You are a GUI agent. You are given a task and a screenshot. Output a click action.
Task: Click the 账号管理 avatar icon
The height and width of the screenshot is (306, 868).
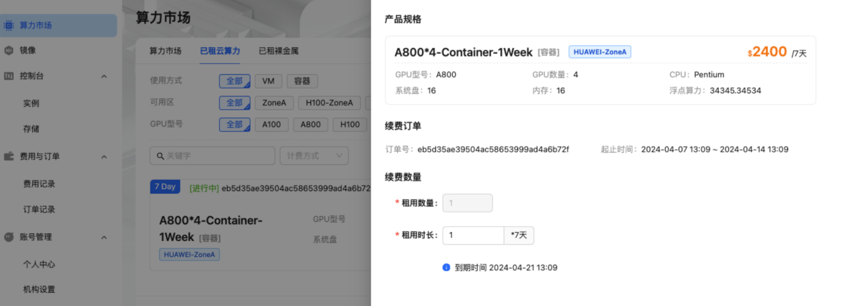9,237
